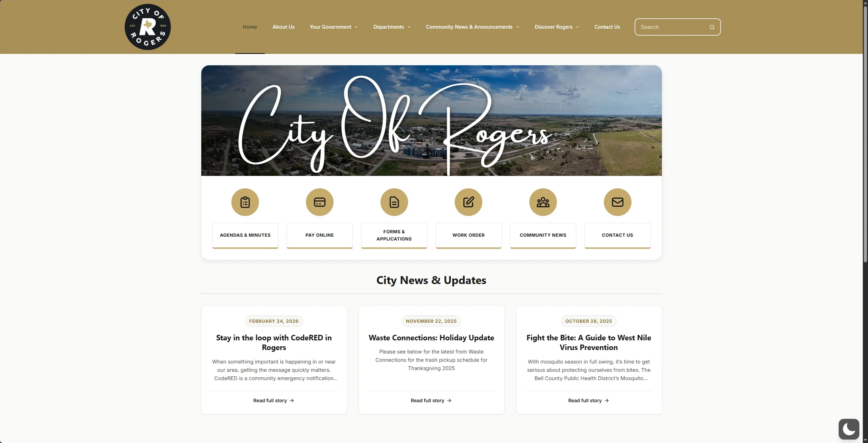Click inside the Search input field
Viewport: 868px width, 443px height.
670,27
